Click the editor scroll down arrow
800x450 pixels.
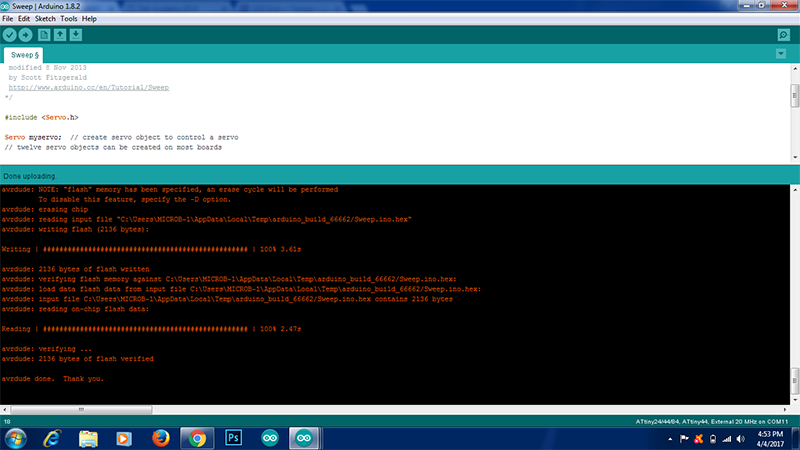[x=794, y=157]
